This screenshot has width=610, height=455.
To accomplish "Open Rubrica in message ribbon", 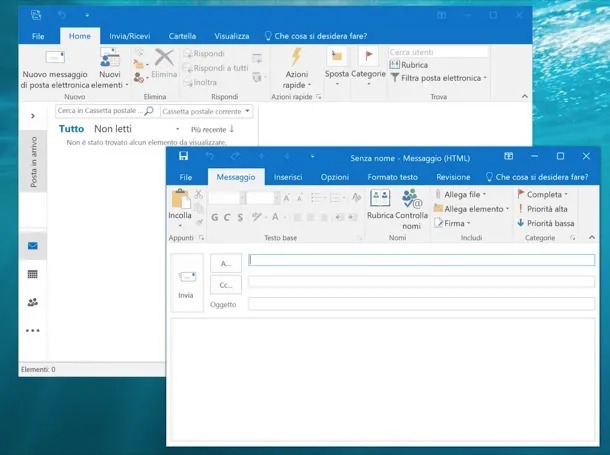I will tap(380, 205).
